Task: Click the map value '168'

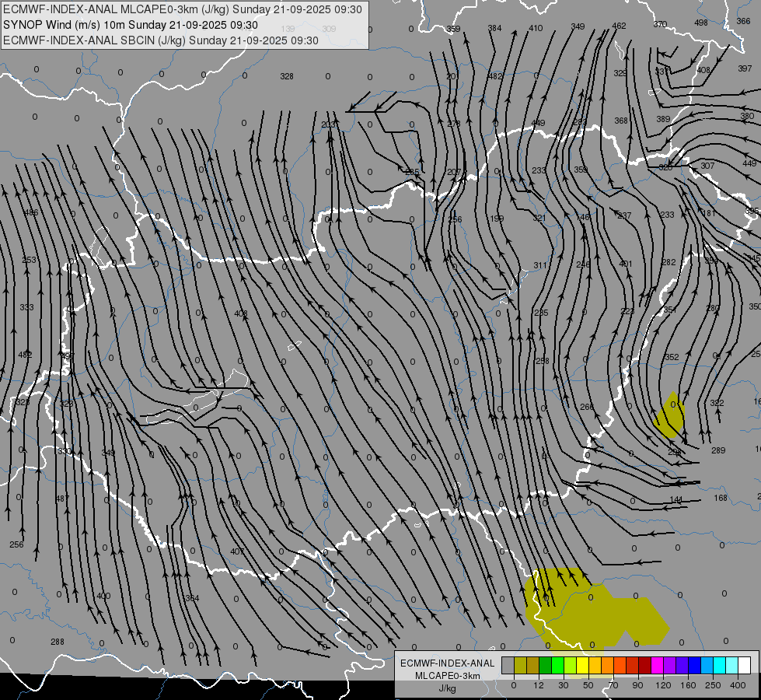Action: [x=721, y=498]
